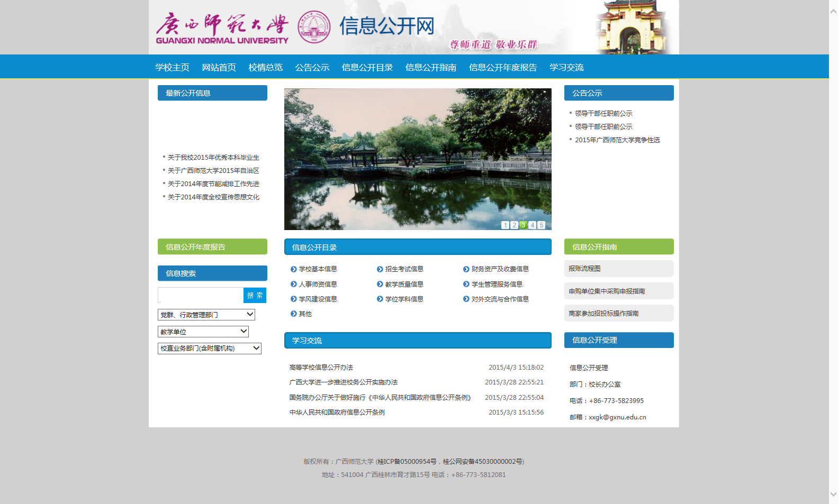Click scrollbar down arrow
This screenshot has height=504, width=838.
tap(833, 494)
